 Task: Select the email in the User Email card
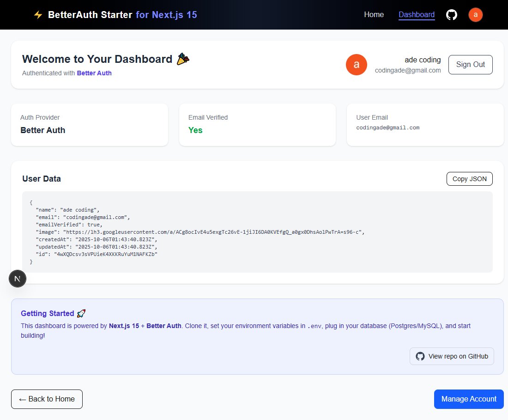coord(388,128)
